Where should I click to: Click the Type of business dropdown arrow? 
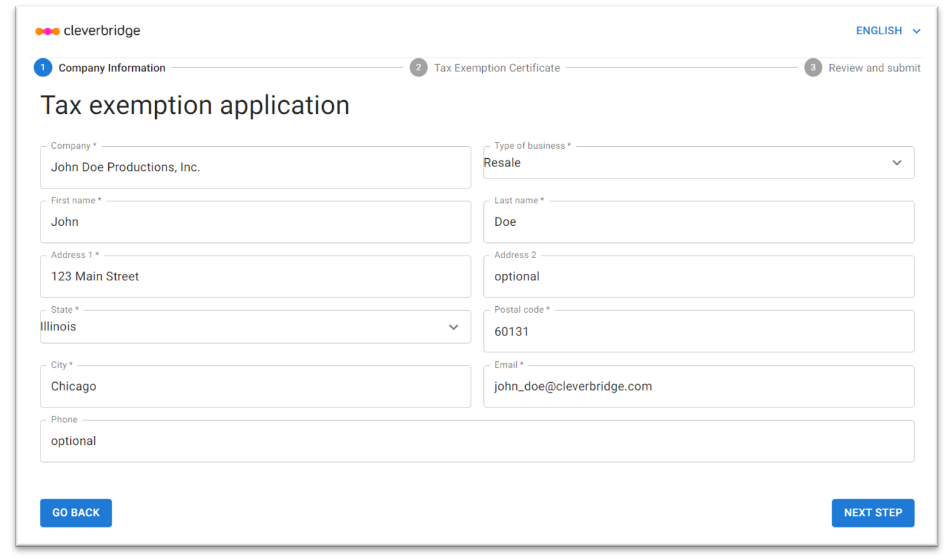(897, 163)
